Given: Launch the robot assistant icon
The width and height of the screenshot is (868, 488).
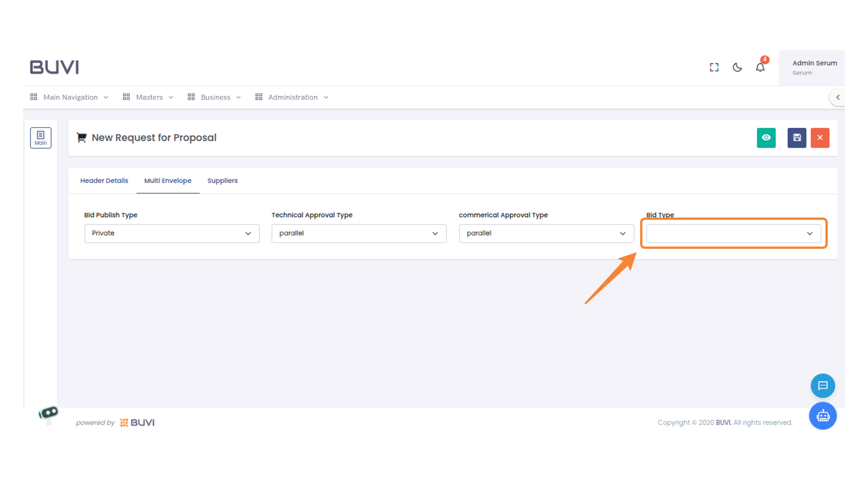Looking at the screenshot, I should tap(823, 416).
